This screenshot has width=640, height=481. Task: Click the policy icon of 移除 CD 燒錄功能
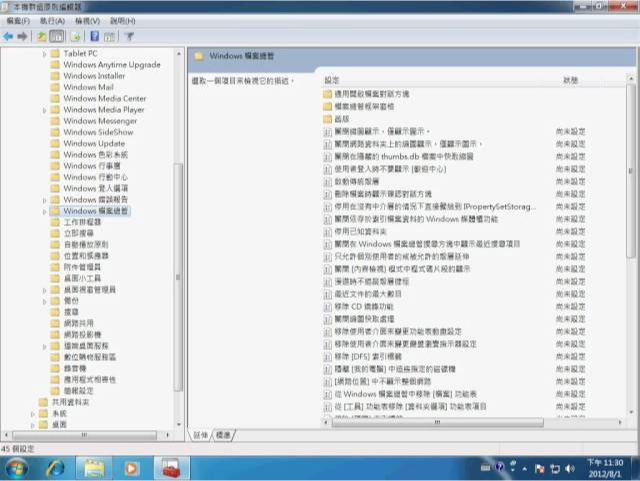click(327, 306)
